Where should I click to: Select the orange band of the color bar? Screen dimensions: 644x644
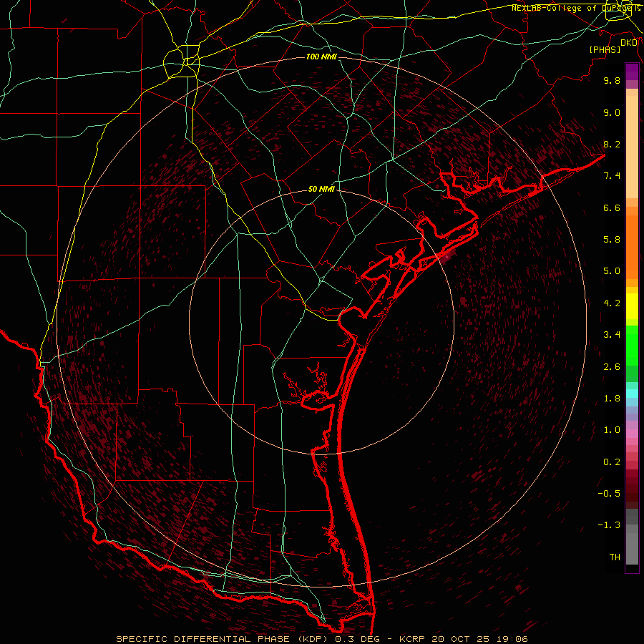(x=632, y=247)
